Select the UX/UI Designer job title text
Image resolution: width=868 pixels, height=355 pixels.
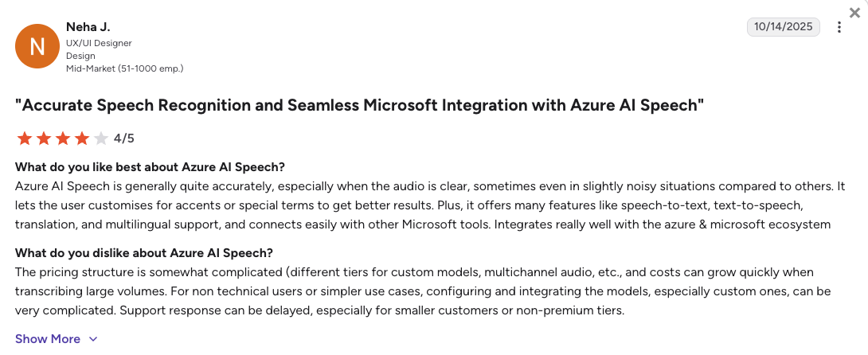99,43
